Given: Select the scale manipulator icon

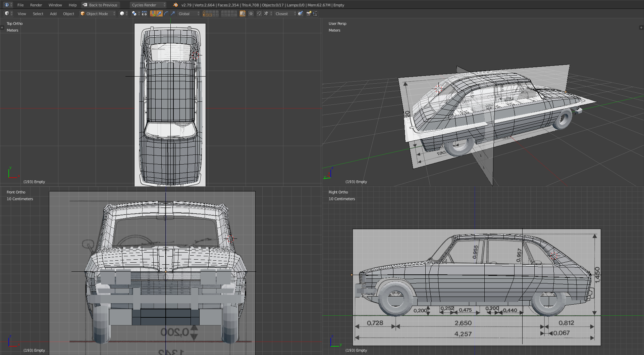Looking at the screenshot, I should click(173, 13).
